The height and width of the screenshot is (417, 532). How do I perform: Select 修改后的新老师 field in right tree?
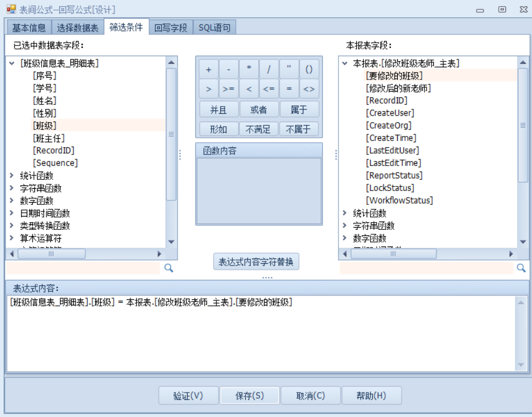tap(398, 88)
